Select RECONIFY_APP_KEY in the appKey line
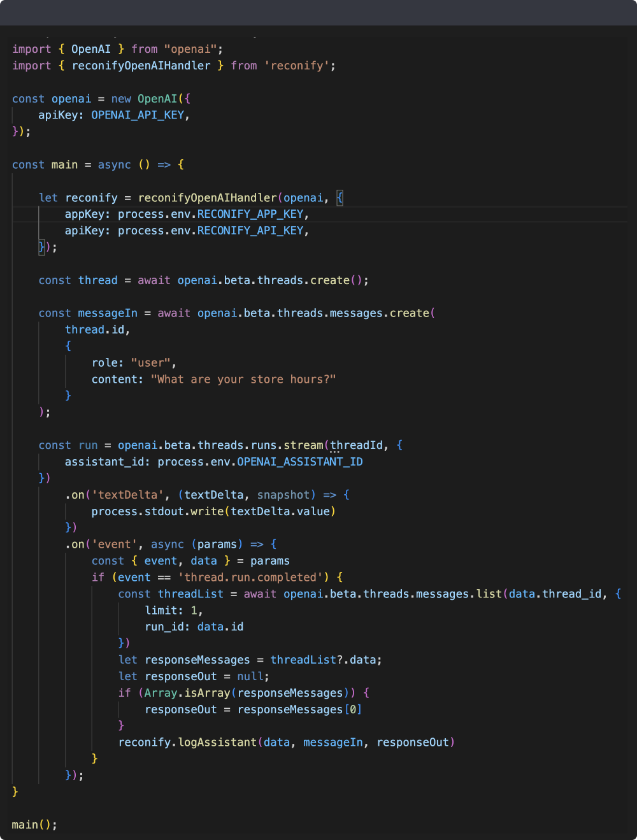Viewport: 637px width, 840px height. tap(250, 214)
